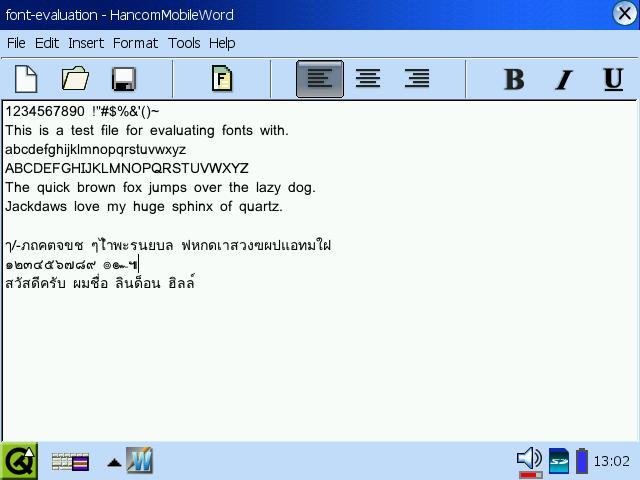Toggle bold formatting
640x480 pixels.
tap(514, 79)
